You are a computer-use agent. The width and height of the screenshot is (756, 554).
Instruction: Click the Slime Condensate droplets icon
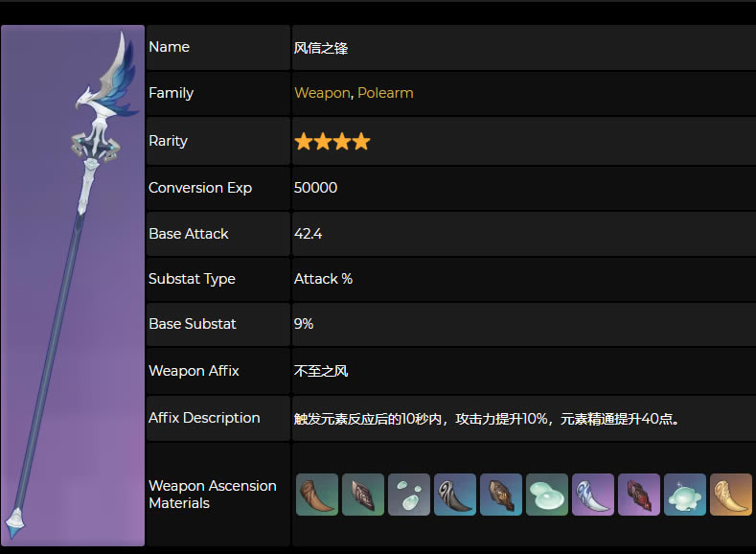coord(409,495)
